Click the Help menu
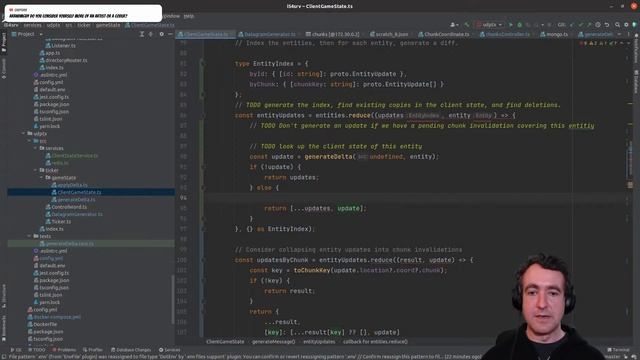Image resolution: width=640 pixels, height=360 pixels. (x=189, y=16)
